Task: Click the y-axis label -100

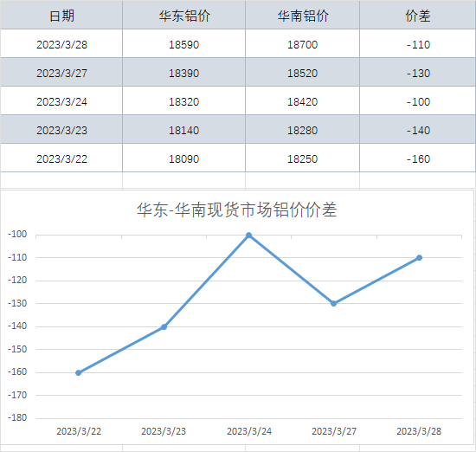Action: pos(17,234)
